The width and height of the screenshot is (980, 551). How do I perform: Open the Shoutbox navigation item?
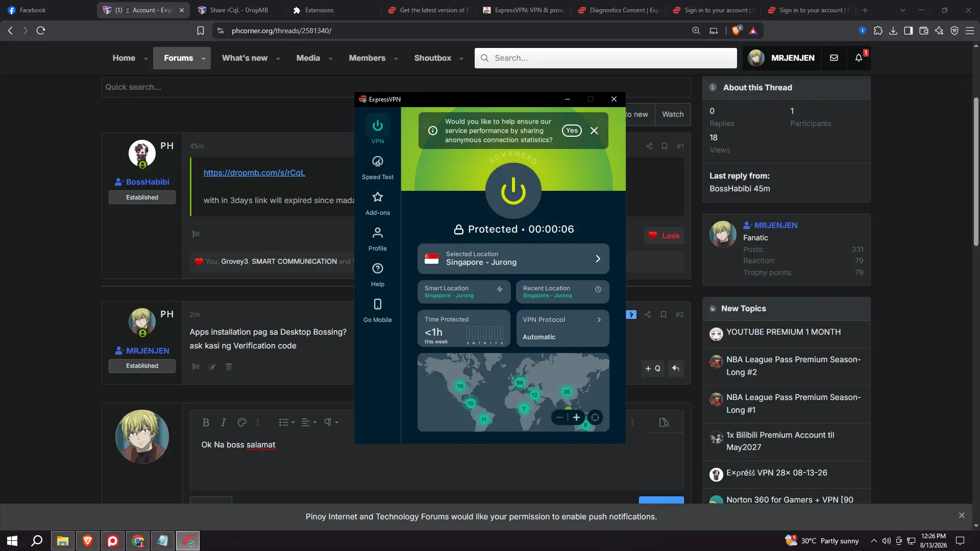[x=433, y=58]
